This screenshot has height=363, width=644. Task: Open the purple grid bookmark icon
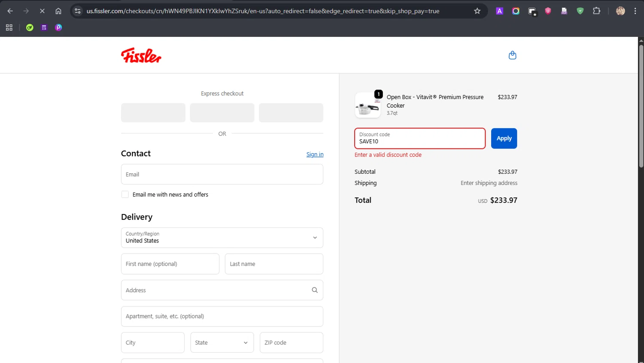click(44, 27)
